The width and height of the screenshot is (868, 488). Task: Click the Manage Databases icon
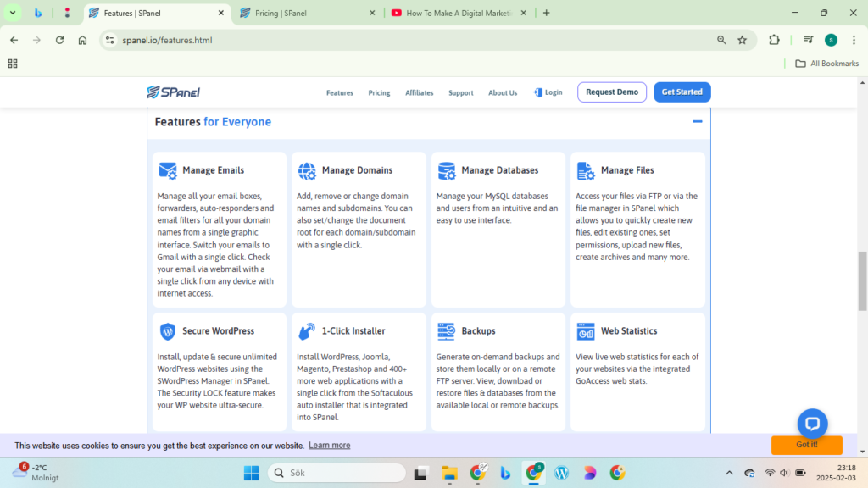(446, 170)
